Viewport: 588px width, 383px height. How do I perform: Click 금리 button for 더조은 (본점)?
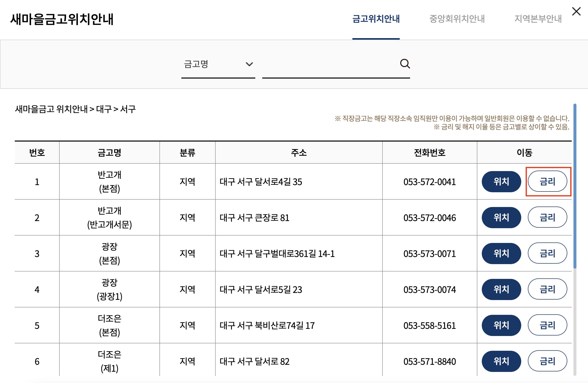click(548, 325)
